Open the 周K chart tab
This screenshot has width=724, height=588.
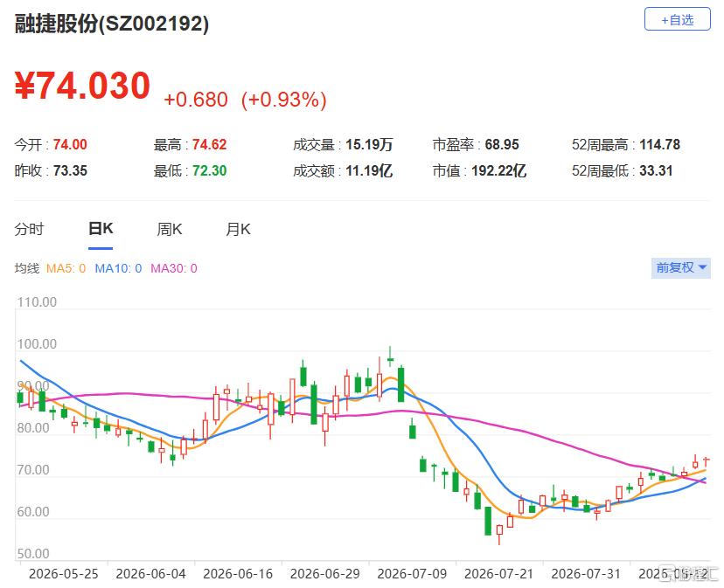(x=169, y=229)
